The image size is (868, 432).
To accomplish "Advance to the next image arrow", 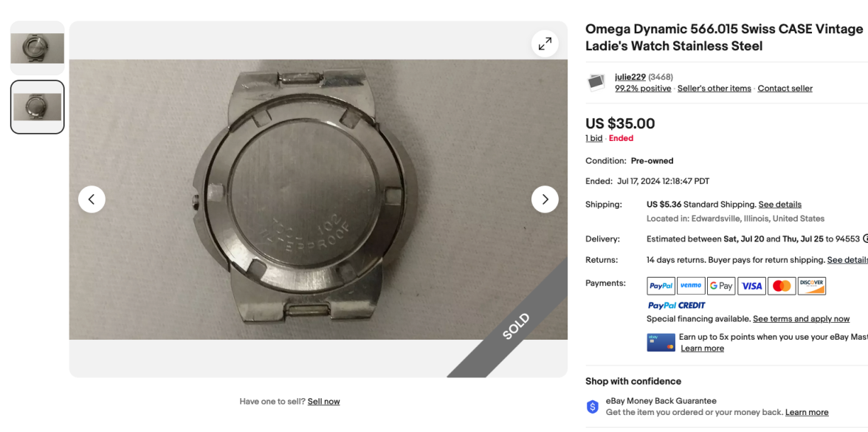I will pyautogui.click(x=545, y=199).
